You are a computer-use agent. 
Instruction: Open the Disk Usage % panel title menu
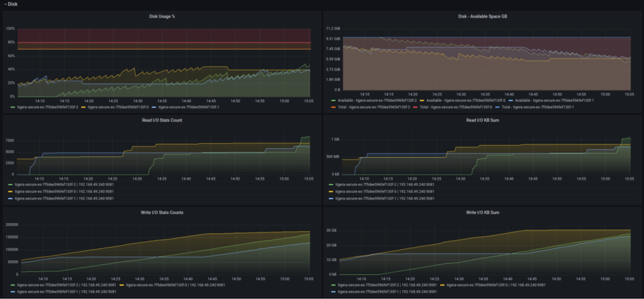pos(162,17)
